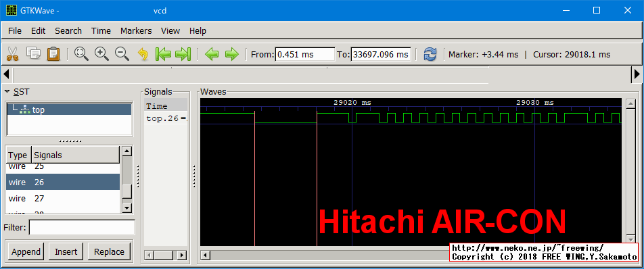Select wire 27 in the signal list
644x269 pixels.
point(63,199)
